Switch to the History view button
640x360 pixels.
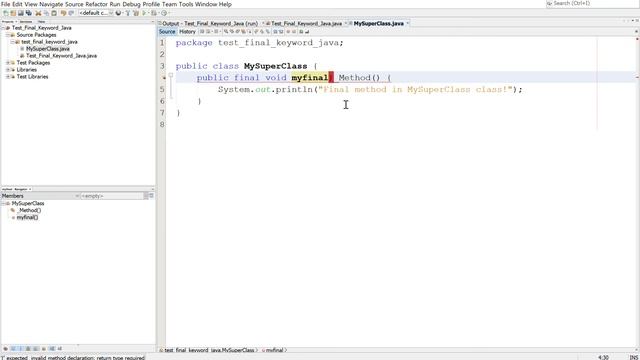187,31
